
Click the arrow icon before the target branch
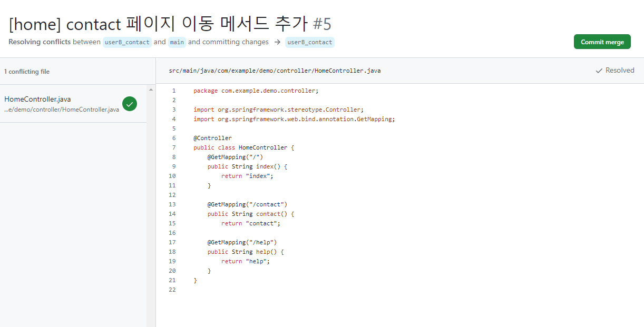pos(277,42)
